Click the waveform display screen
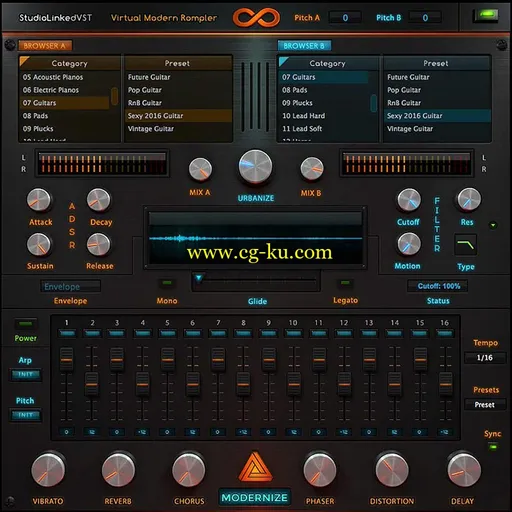512x512 pixels. pyautogui.click(x=255, y=238)
